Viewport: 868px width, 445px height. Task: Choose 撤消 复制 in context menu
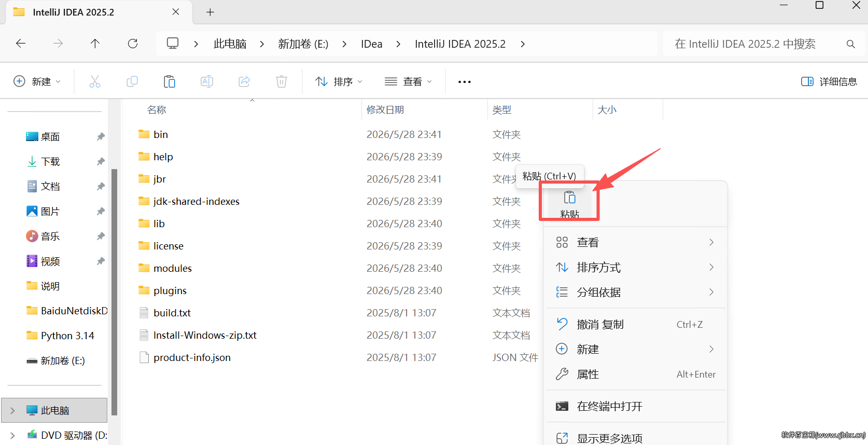pos(636,324)
